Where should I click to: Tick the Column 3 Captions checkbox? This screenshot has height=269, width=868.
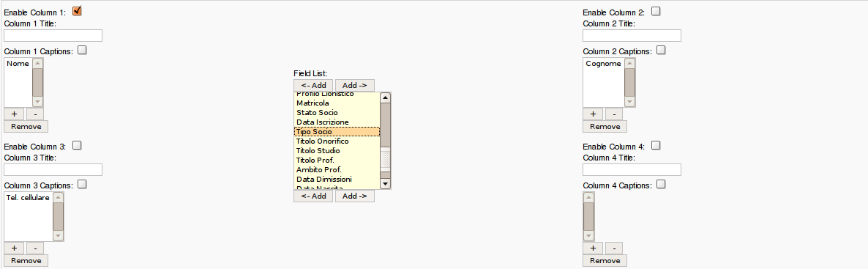[x=82, y=184]
